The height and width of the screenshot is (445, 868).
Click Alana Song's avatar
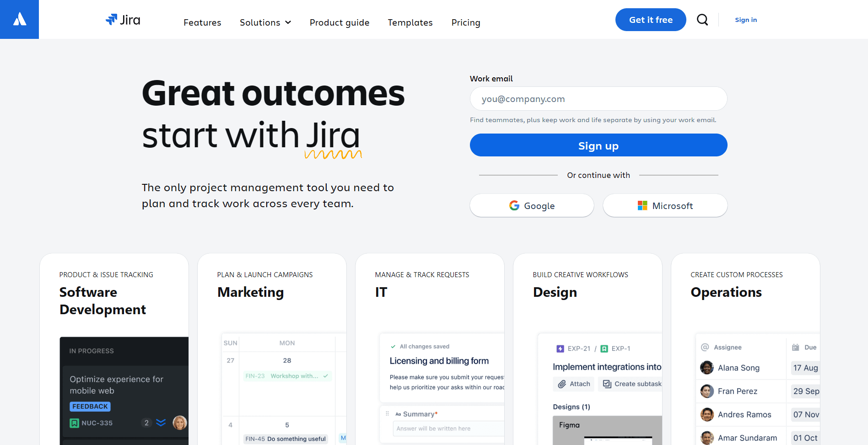tap(706, 368)
